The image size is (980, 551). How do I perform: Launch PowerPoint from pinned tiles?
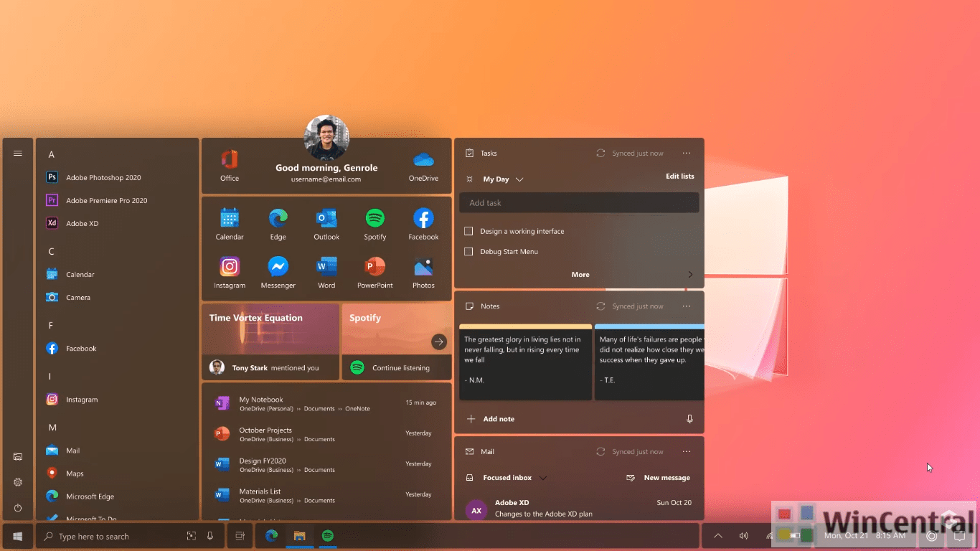[375, 273]
